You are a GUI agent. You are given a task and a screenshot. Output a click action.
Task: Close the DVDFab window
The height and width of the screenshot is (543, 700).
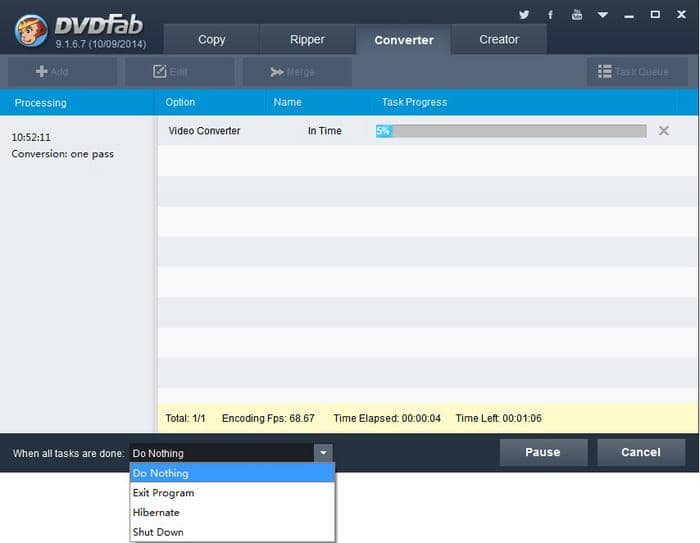(681, 14)
